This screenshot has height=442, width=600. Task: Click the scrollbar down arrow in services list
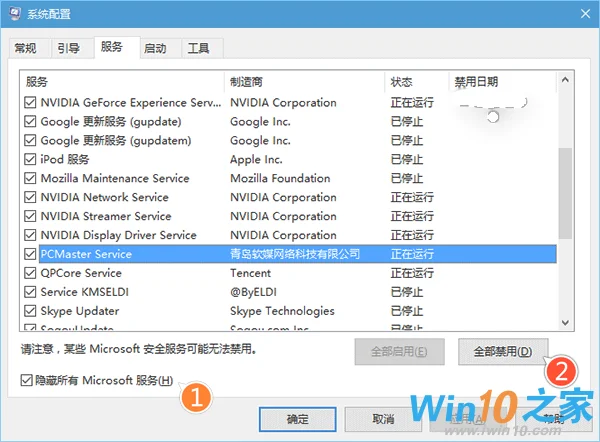(566, 321)
